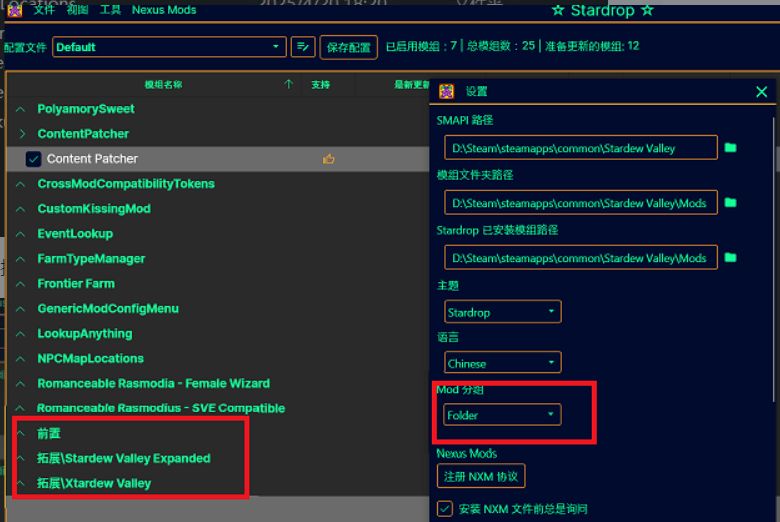Click the settings panel vertical scrollbar
780x522 pixels.
[x=775, y=259]
